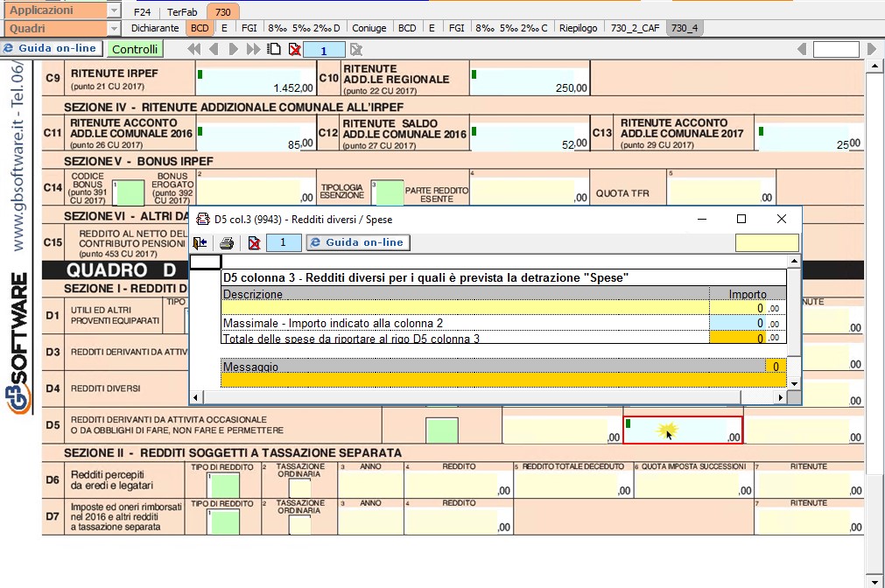Check Tassazione ordinaria box in row D7
This screenshot has width=885, height=588.
click(x=299, y=525)
